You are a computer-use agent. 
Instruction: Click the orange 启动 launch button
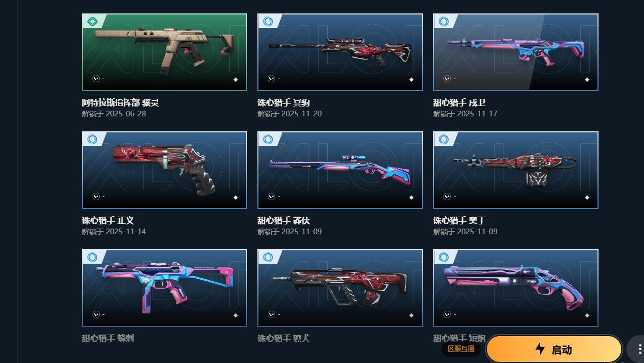554,349
